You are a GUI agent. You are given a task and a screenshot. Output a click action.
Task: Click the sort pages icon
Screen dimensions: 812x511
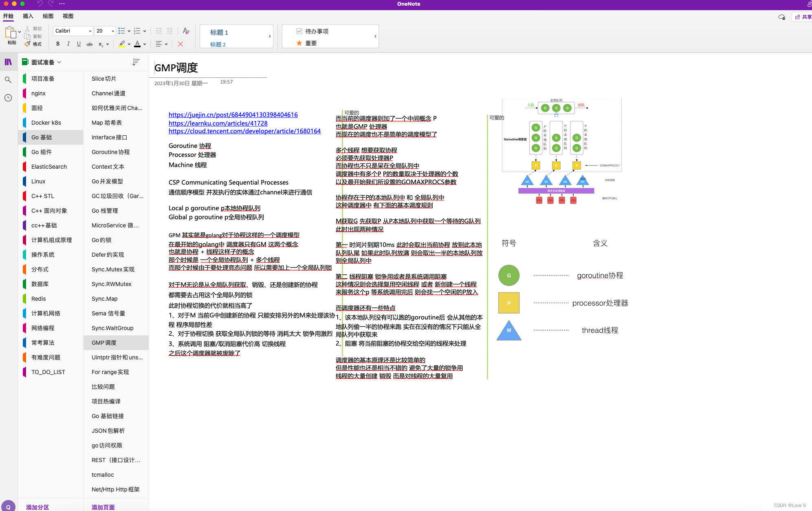[136, 62]
